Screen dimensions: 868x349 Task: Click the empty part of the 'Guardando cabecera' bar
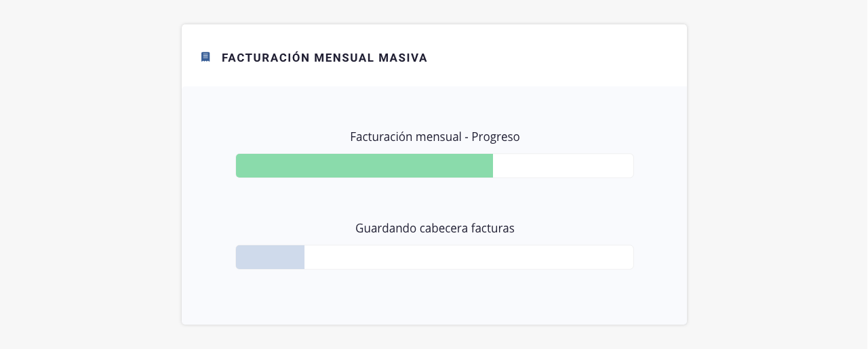(x=469, y=257)
